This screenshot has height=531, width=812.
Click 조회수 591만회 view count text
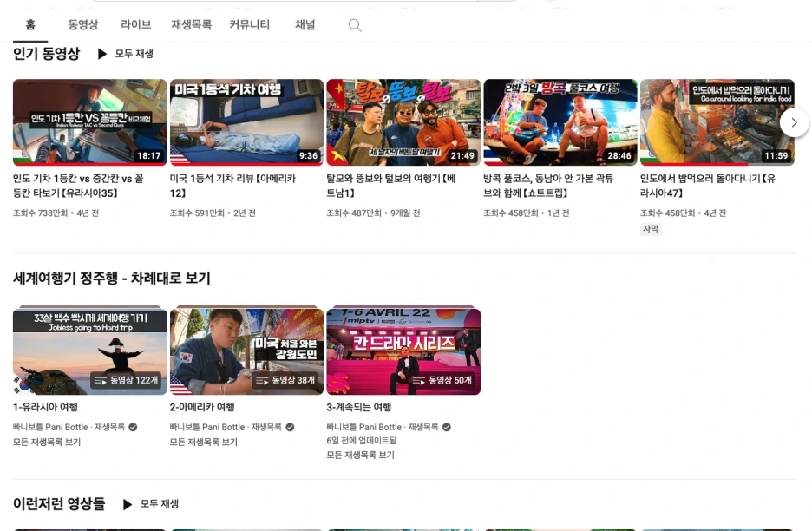(x=197, y=213)
